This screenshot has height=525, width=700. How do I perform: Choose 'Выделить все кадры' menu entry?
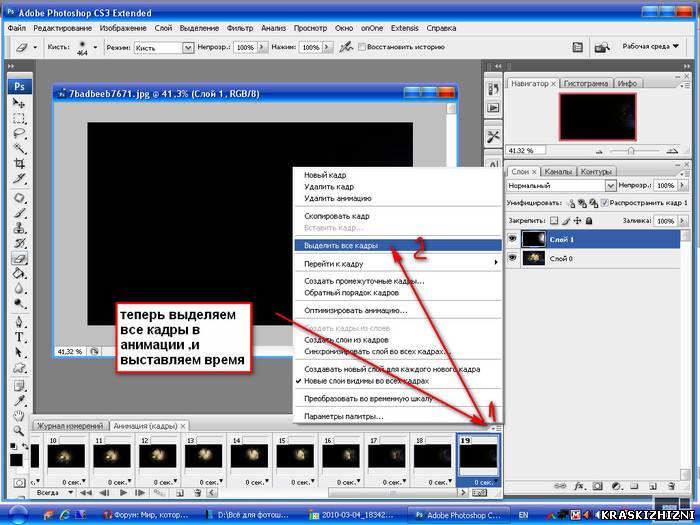pyautogui.click(x=398, y=246)
